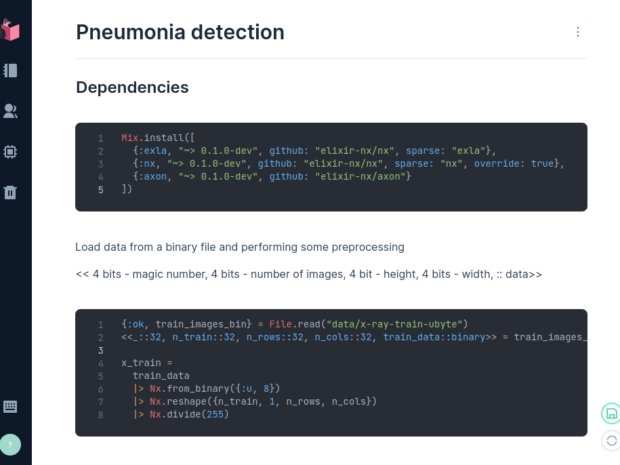Image resolution: width=620 pixels, height=465 pixels.
Task: Go home via the Livebook logo
Action: coord(10,30)
